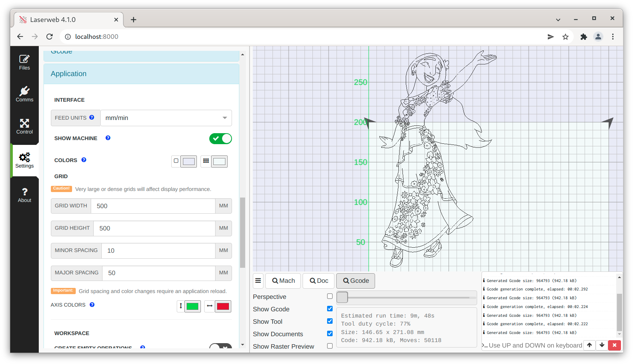Collapse the Application settings section
Image resolution: width=633 pixels, height=364 pixels.
(x=141, y=74)
